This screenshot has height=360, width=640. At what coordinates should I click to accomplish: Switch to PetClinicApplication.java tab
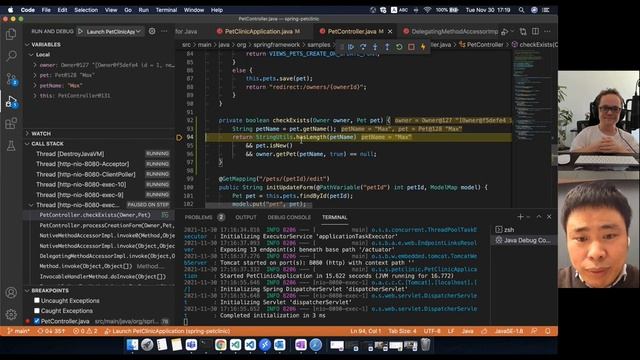[258, 31]
